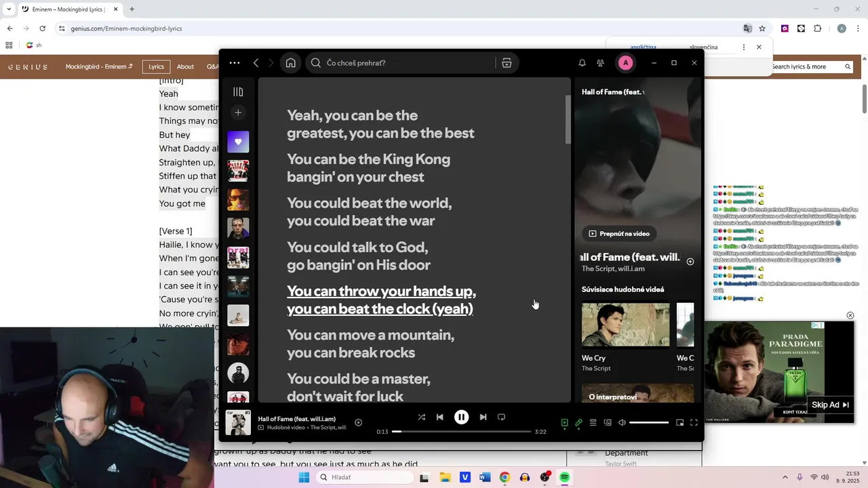Select About tab on Genius page
This screenshot has width=868, height=488.
(x=185, y=66)
